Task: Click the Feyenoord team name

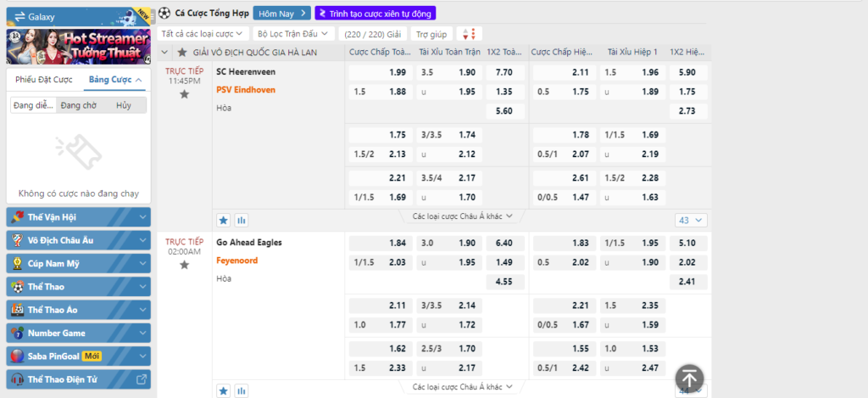Action: [x=237, y=261]
